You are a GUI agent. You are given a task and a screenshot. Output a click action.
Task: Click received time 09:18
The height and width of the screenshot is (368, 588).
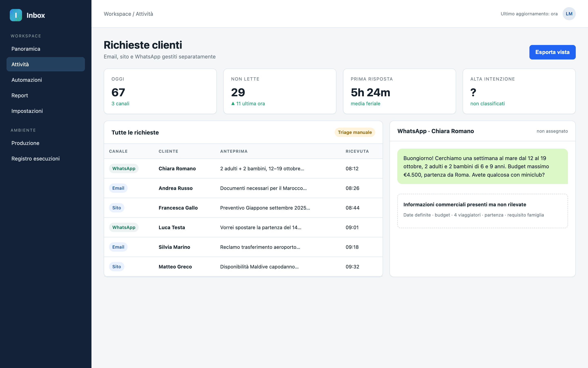(352, 247)
